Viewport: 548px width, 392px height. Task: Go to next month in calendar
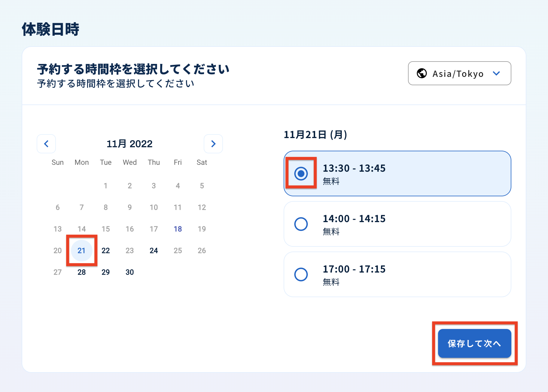(213, 144)
